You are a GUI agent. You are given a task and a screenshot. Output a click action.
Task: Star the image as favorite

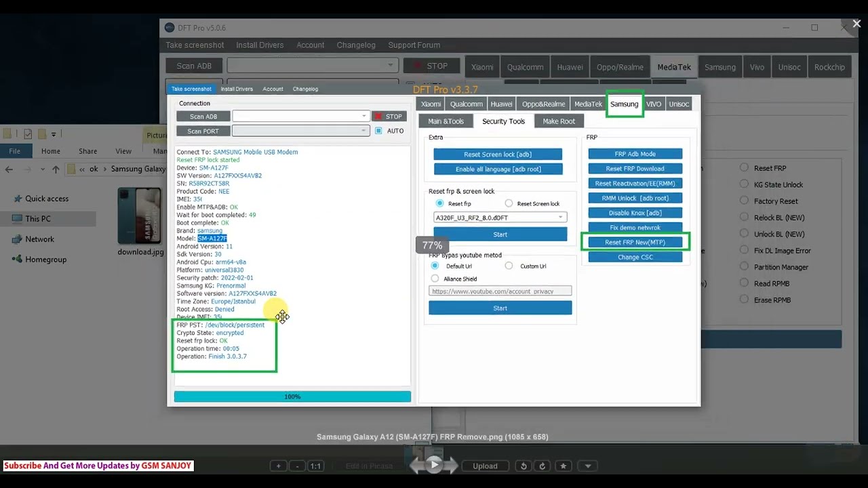pyautogui.click(x=563, y=466)
